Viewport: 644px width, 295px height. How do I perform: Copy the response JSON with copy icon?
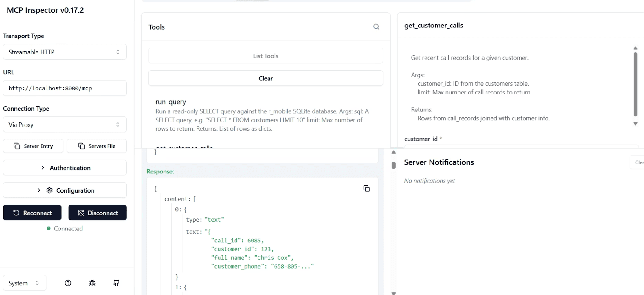tap(366, 189)
